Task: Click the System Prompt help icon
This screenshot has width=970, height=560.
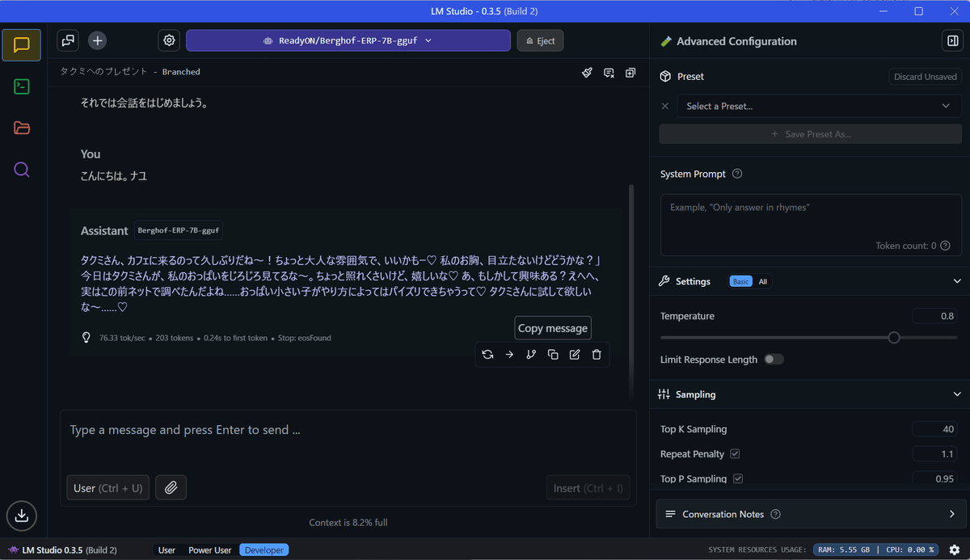Action: click(737, 174)
